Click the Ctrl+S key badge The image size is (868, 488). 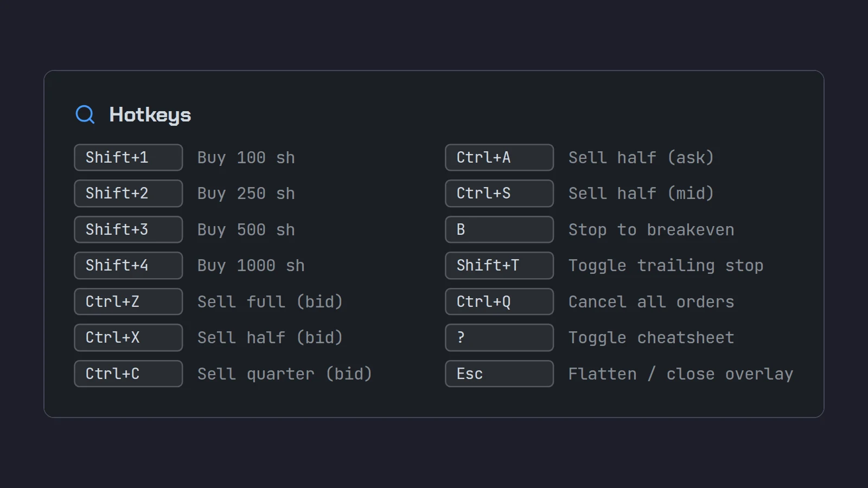click(x=500, y=194)
